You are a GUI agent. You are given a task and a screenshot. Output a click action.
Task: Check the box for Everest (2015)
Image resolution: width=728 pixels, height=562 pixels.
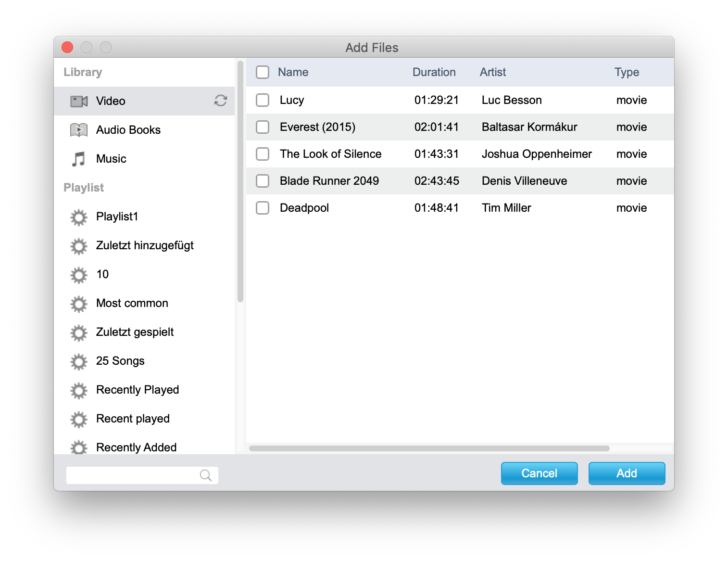tap(263, 127)
